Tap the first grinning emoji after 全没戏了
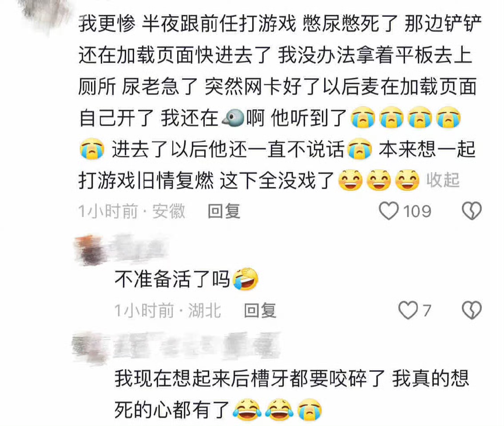Screen dimensions: 504x426 point(350,180)
